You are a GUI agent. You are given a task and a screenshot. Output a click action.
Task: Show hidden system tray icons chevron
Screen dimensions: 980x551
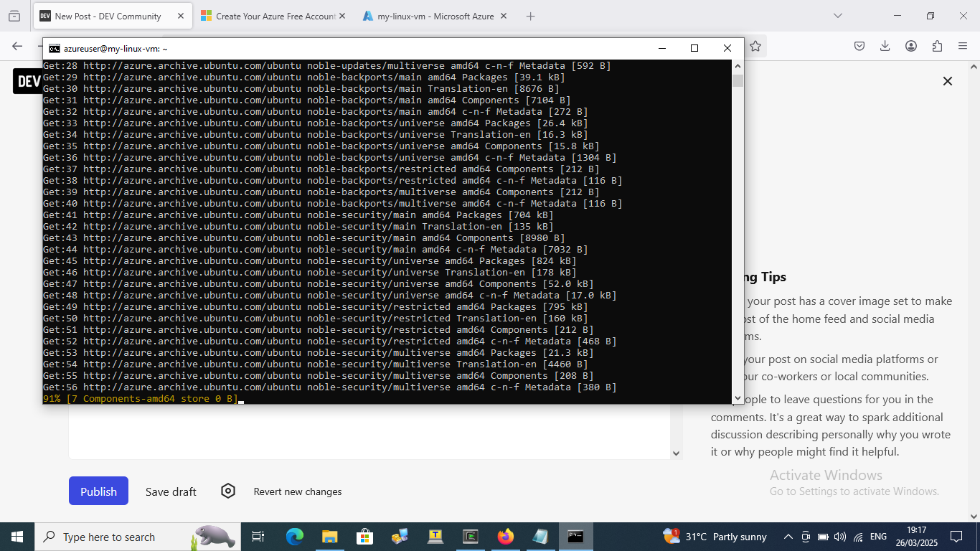(788, 537)
